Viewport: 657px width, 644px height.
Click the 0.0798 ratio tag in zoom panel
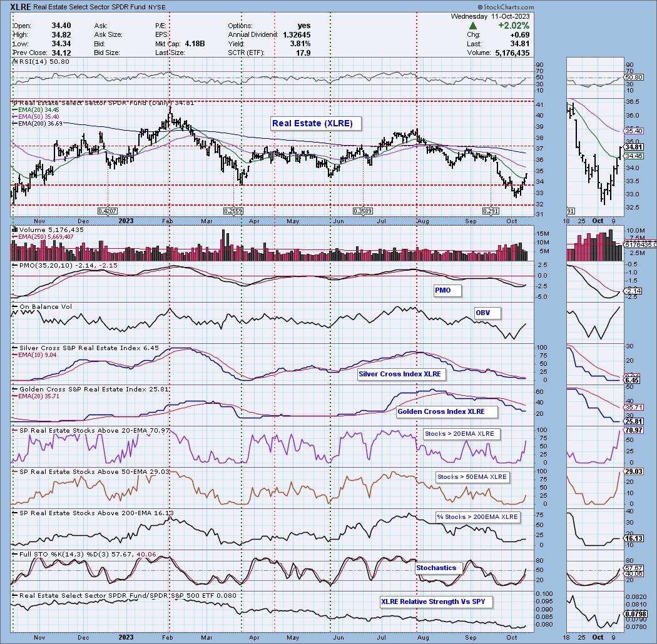[x=635, y=614]
